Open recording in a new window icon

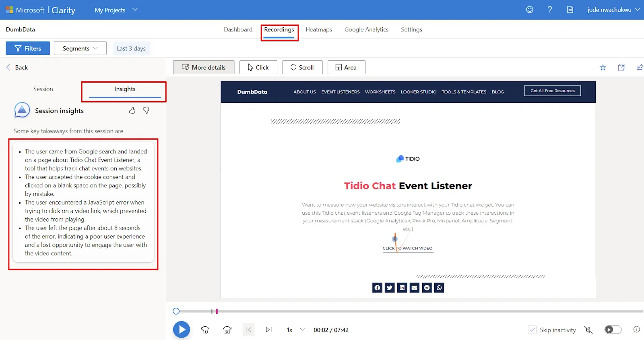621,67
